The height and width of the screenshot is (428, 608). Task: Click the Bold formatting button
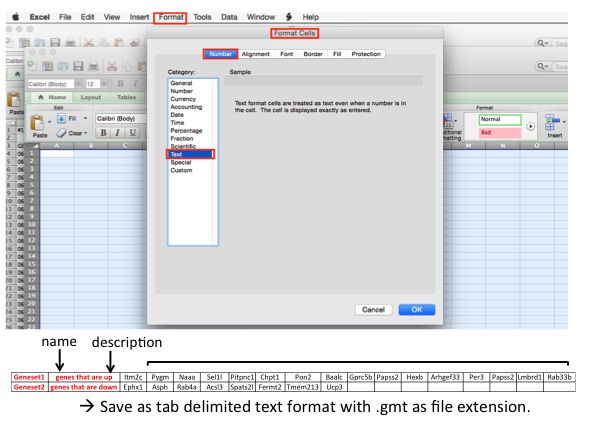tap(104, 133)
